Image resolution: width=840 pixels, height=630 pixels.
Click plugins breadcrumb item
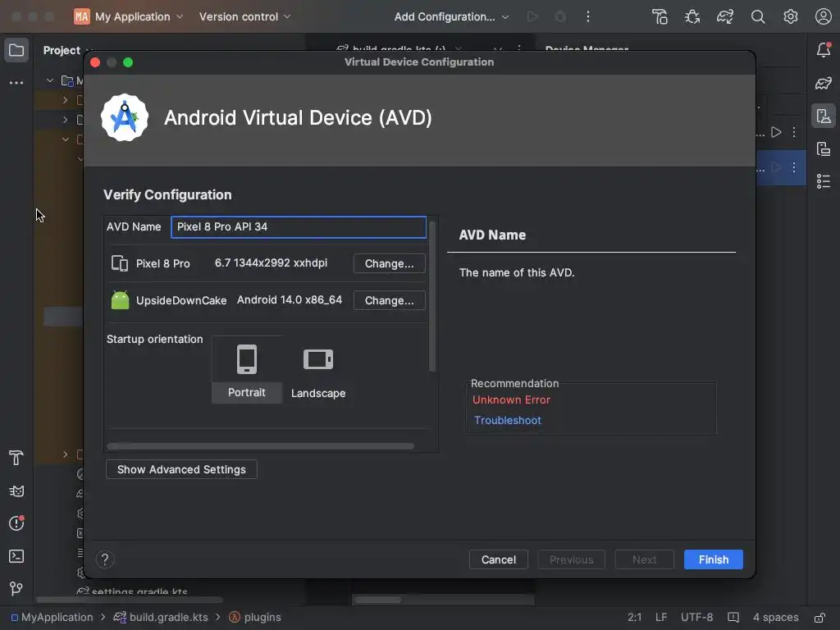(255, 617)
